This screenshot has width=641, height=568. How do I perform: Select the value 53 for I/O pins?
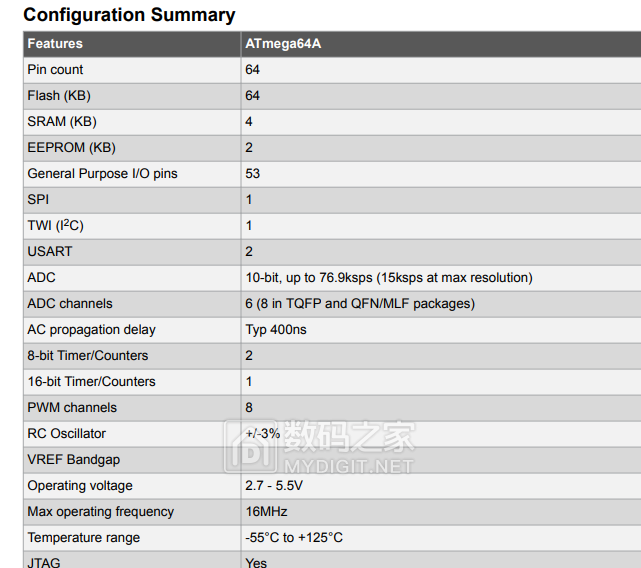[x=252, y=174]
